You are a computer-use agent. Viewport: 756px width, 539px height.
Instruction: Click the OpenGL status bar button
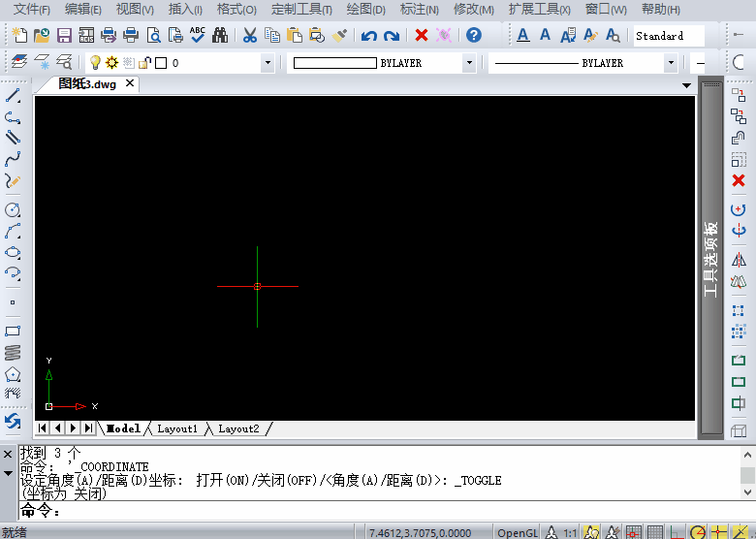coord(517,532)
